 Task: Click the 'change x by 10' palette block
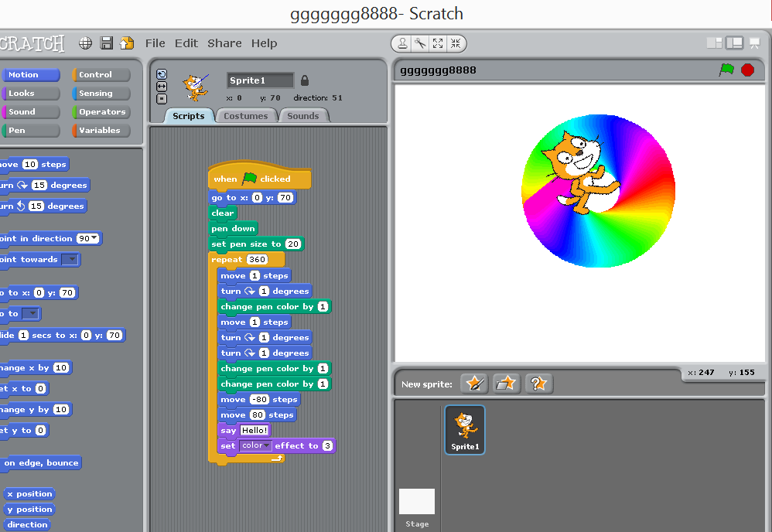(36, 367)
